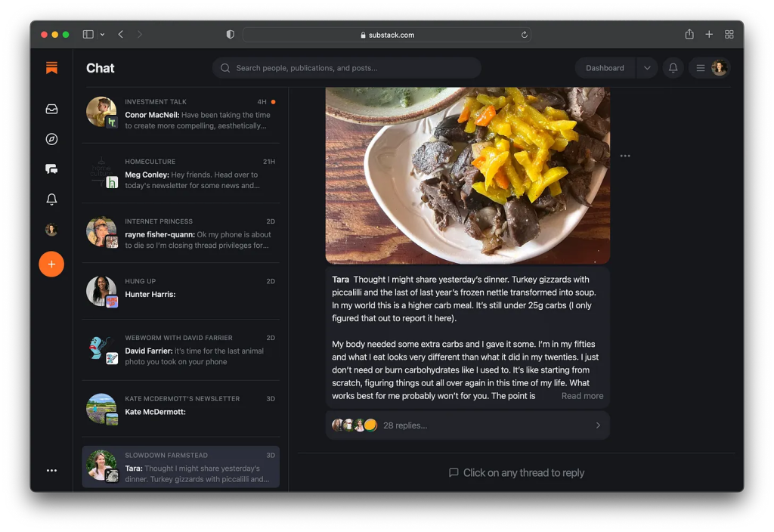Click the turkey gizzards dinner photo

(467, 174)
